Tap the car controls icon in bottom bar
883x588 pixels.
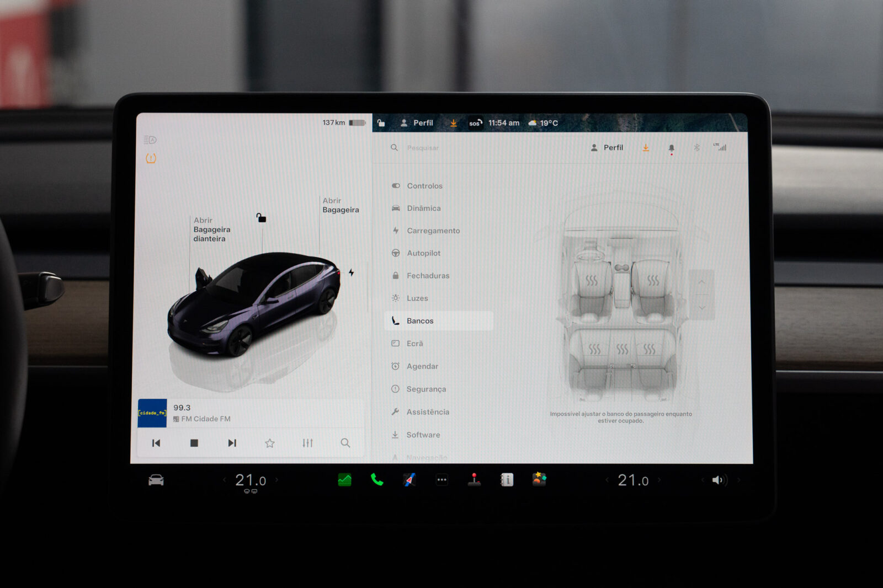(x=156, y=480)
